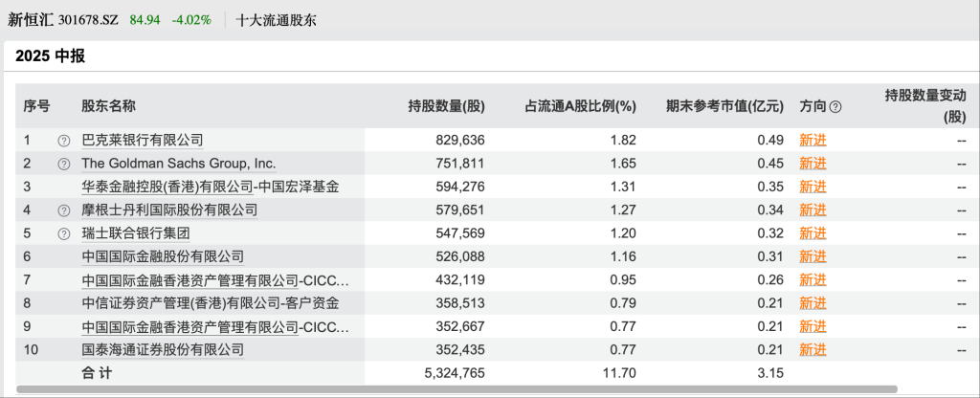The image size is (980, 398).
Task: Click the question mark icon next to 方向
Action: 835,107
